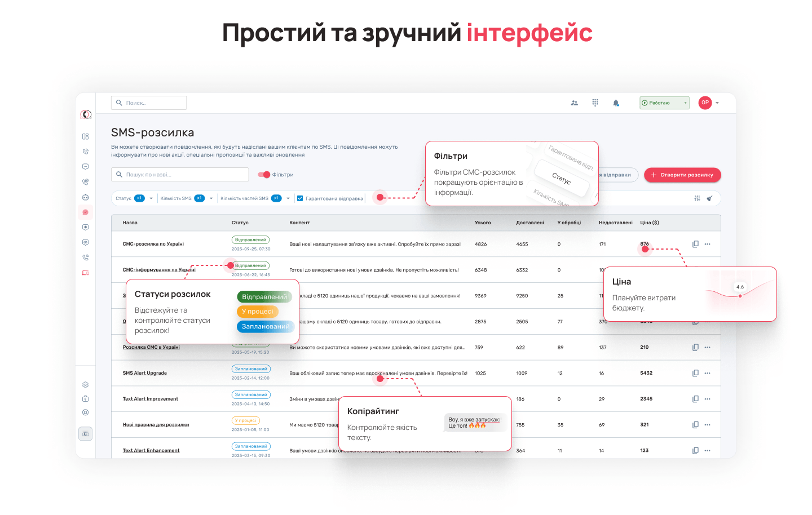Copy the 'Розсилка СМС в Україні' row
This screenshot has height=515, width=812.
pos(695,347)
